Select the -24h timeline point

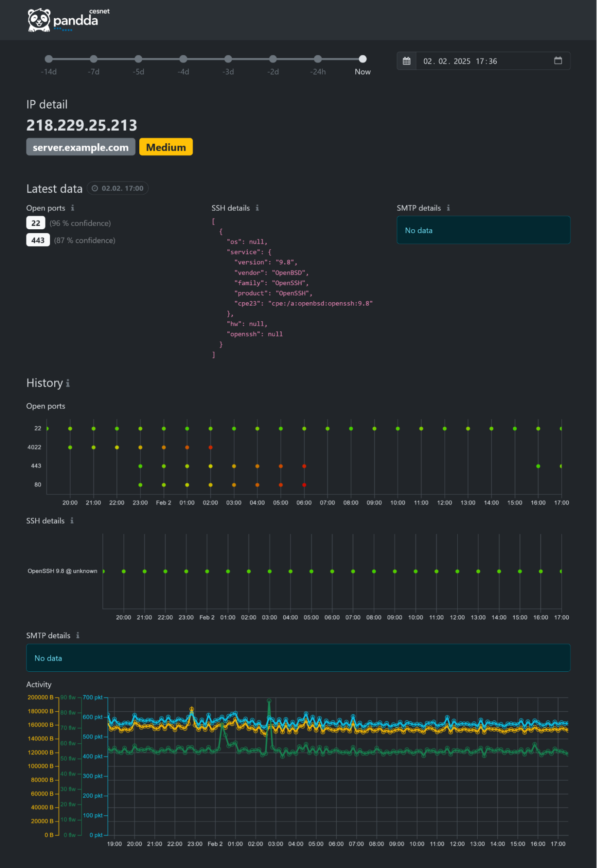pos(318,59)
